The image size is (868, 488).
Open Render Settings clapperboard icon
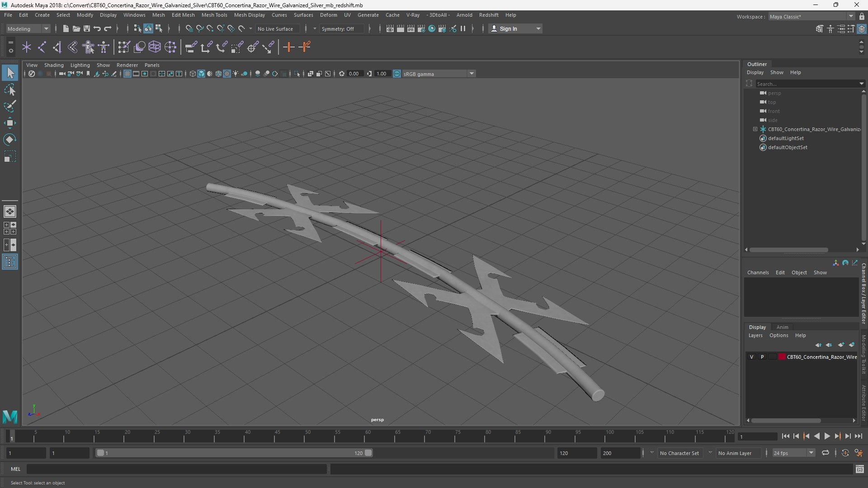[421, 29]
